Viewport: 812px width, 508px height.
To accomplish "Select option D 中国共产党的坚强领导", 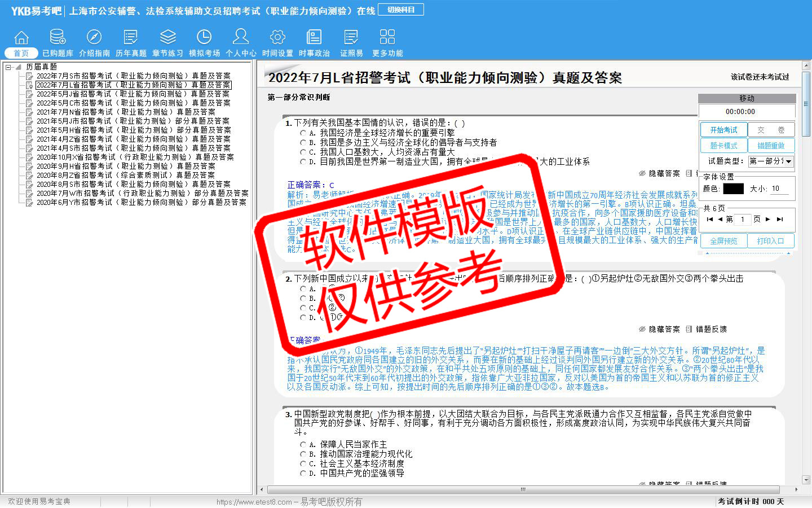I will tap(303, 474).
